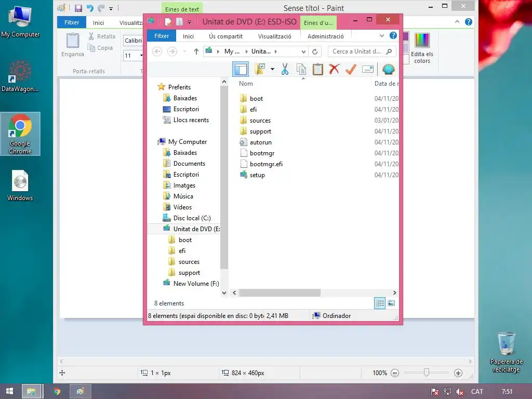Open Administració tab
The image size is (532, 399).
tap(325, 36)
